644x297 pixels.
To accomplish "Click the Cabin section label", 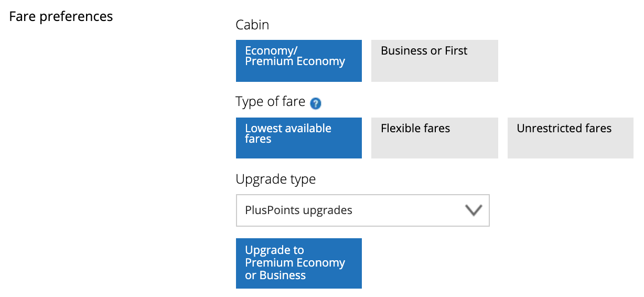I will point(252,25).
